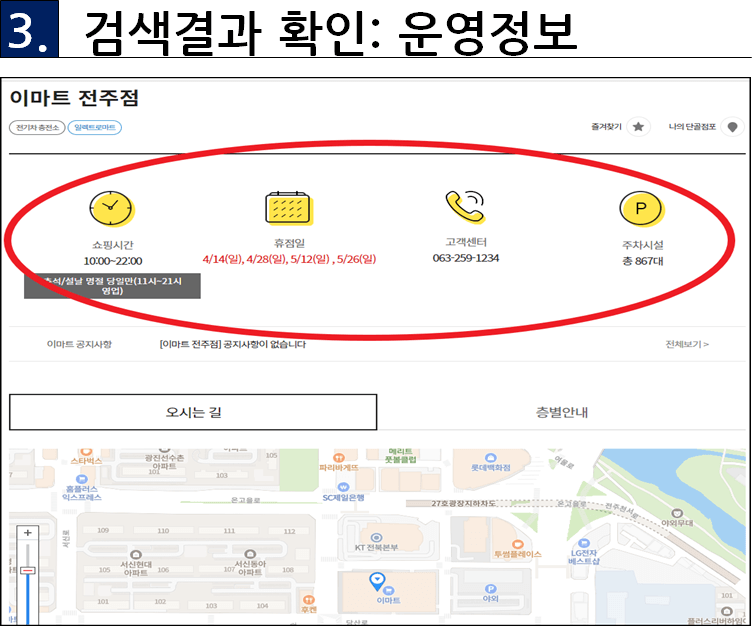This screenshot has height=628, width=753.
Task: Click the 이마트 공지사항 label
Action: pyautogui.click(x=79, y=344)
